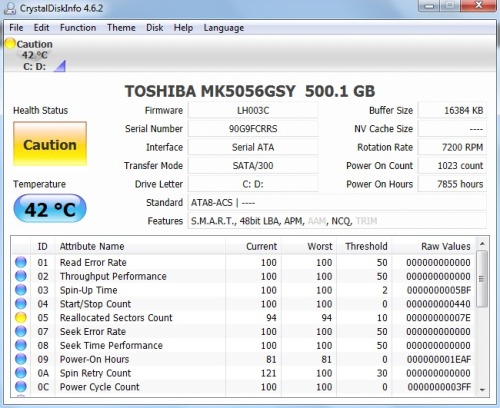Click the blue triangle disk selection marker

click(x=60, y=66)
